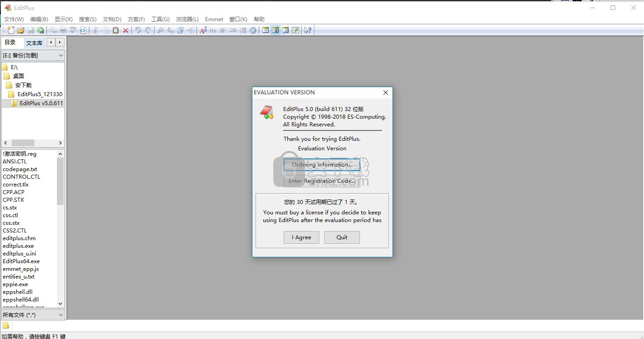Select the 桌面 folder in tree
Image resolution: width=644 pixels, height=339 pixels.
(14, 76)
